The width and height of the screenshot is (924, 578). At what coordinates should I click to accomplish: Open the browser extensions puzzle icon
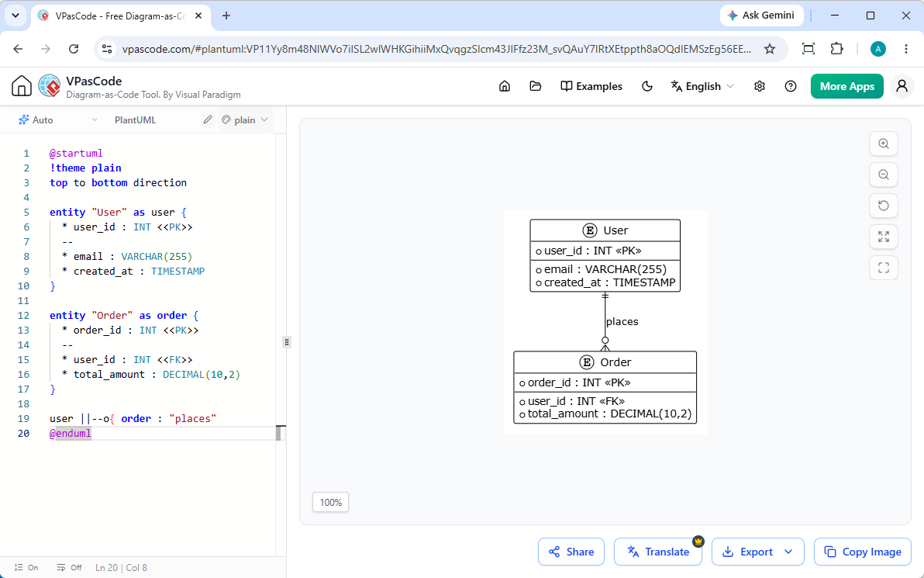[836, 49]
